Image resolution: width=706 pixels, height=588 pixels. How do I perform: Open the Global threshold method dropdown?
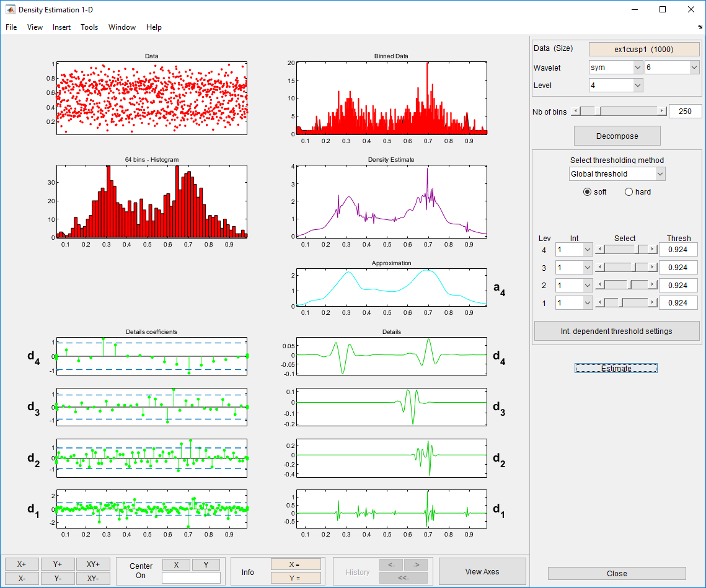pyautogui.click(x=617, y=174)
